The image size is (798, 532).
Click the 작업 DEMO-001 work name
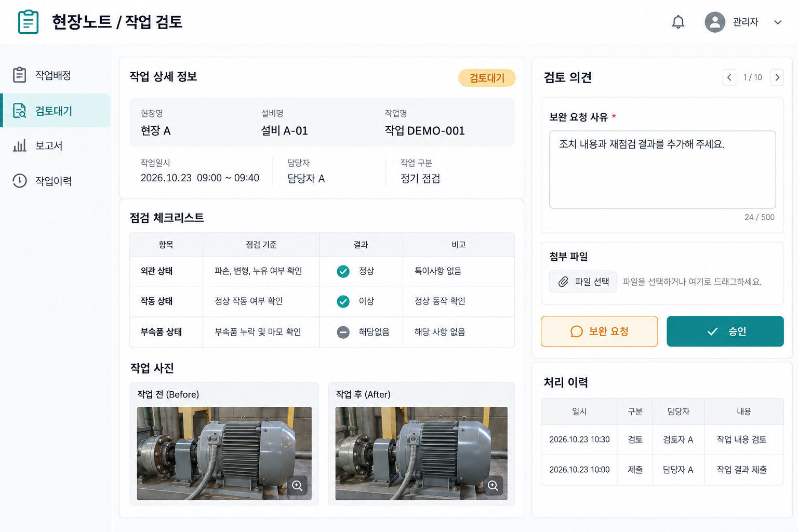425,131
